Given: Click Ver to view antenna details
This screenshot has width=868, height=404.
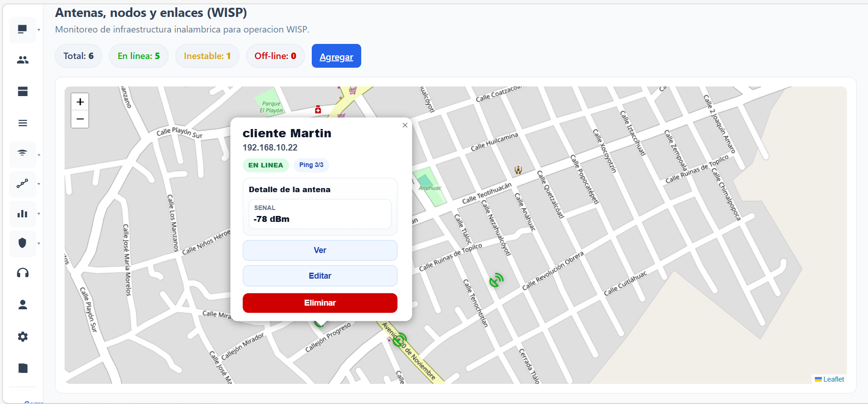Looking at the screenshot, I should (x=320, y=250).
